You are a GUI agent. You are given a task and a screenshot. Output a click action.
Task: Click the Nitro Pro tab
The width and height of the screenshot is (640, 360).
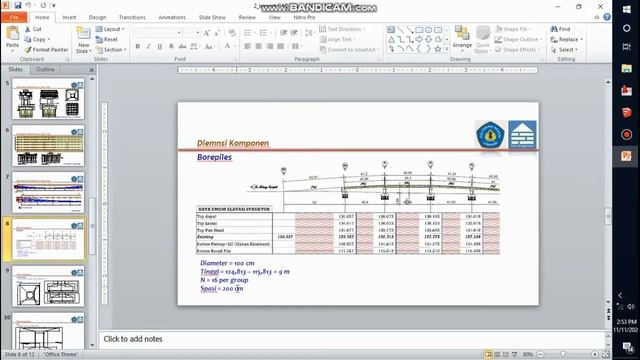pos(304,17)
